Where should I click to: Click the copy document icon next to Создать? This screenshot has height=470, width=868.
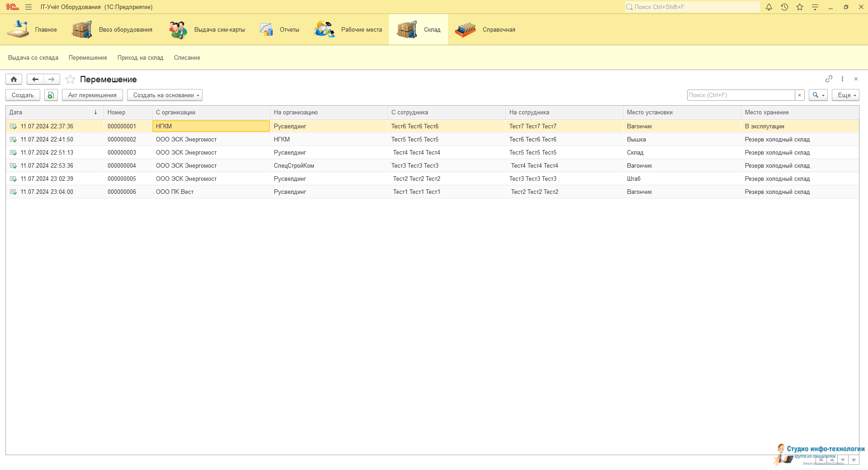[51, 95]
